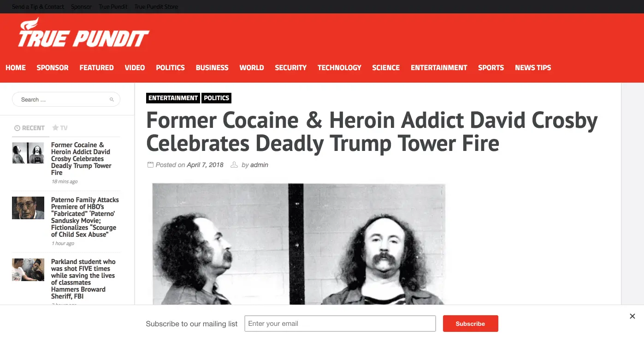
Task: Open True Pundit Store in top bar
Action: (x=156, y=7)
